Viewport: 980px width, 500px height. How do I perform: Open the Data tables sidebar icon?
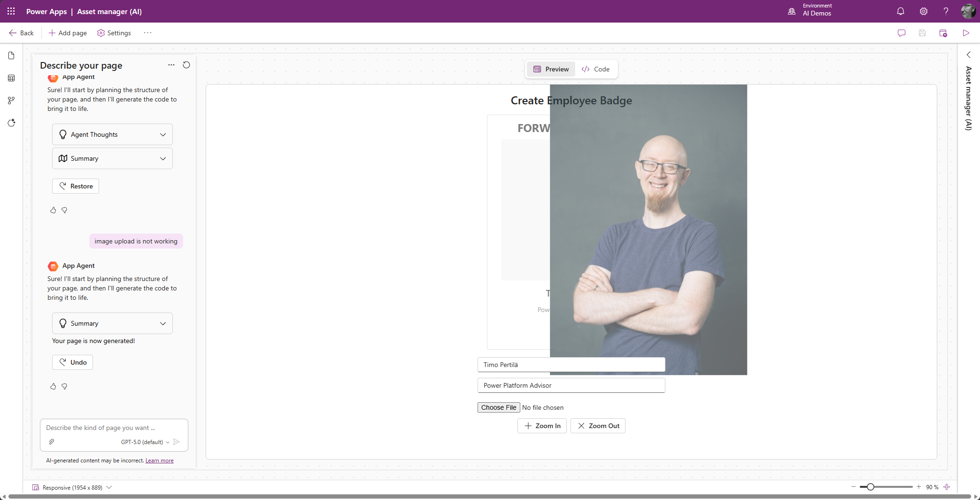[11, 78]
